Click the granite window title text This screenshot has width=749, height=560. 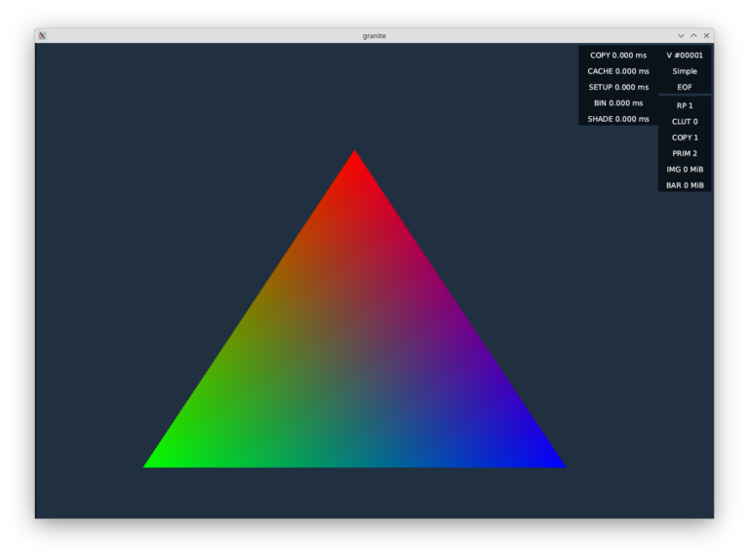(x=374, y=35)
